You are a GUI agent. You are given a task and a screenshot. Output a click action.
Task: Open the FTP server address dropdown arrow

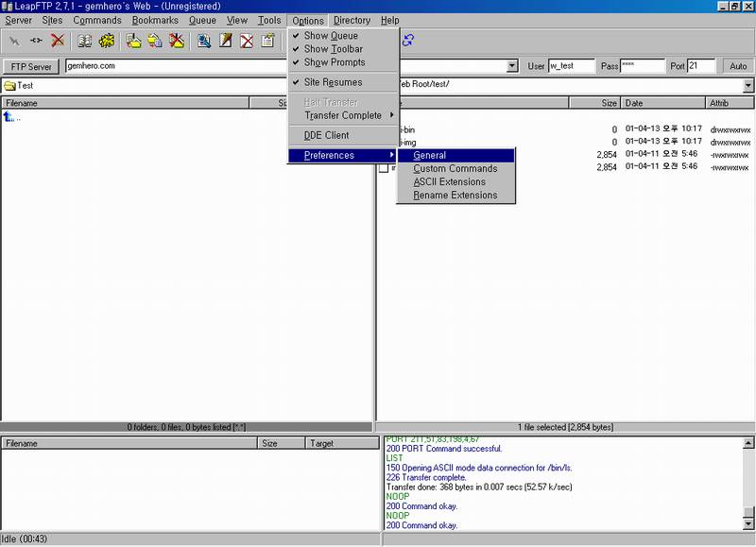click(x=512, y=66)
